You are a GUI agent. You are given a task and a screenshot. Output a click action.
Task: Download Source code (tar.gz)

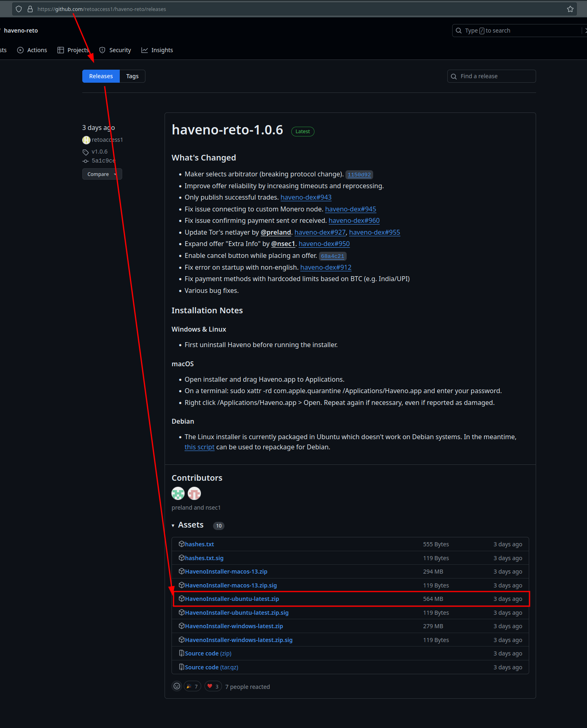[x=211, y=667]
